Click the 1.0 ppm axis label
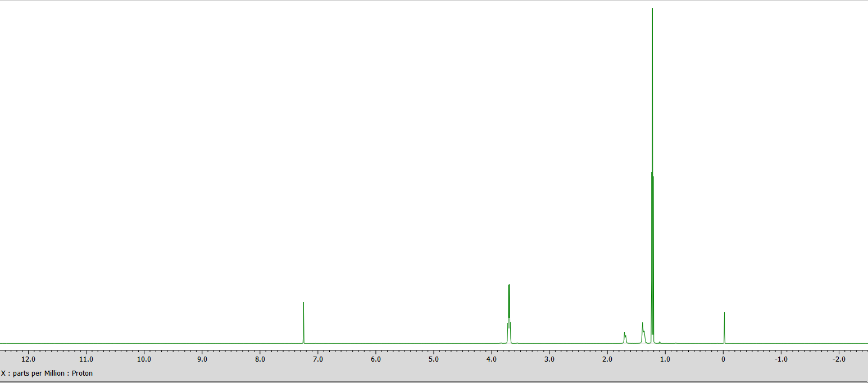The height and width of the screenshot is (383, 868). coord(666,359)
